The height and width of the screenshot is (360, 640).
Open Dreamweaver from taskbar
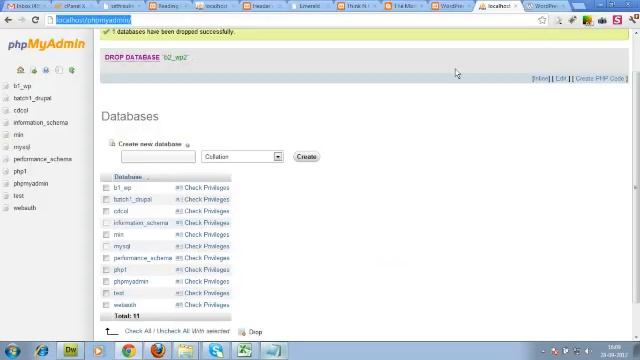[x=71, y=351]
